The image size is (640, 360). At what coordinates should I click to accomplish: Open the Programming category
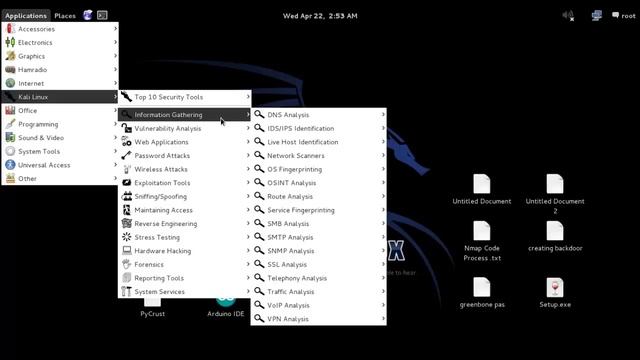(60, 124)
